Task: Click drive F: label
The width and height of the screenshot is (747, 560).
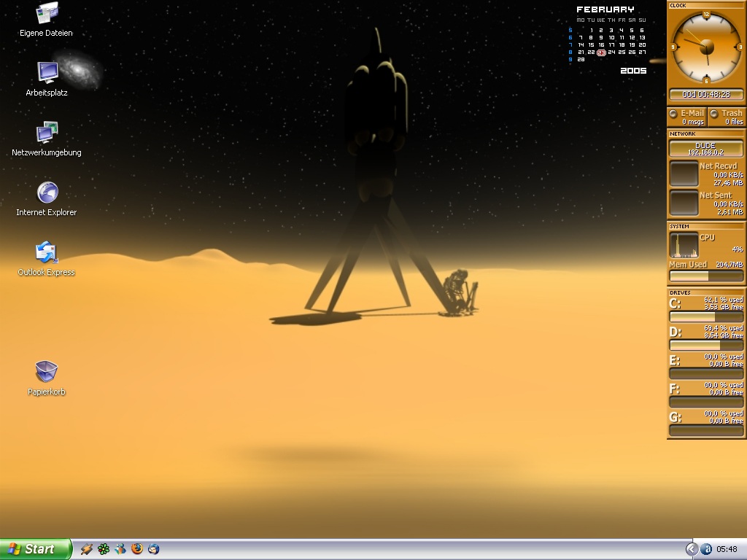Action: click(x=675, y=389)
